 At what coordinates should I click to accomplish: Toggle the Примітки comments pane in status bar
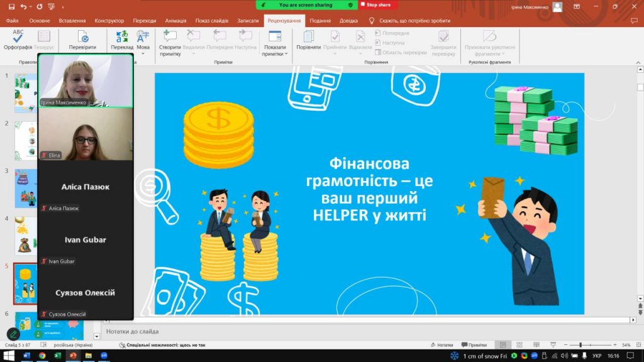pos(474,345)
